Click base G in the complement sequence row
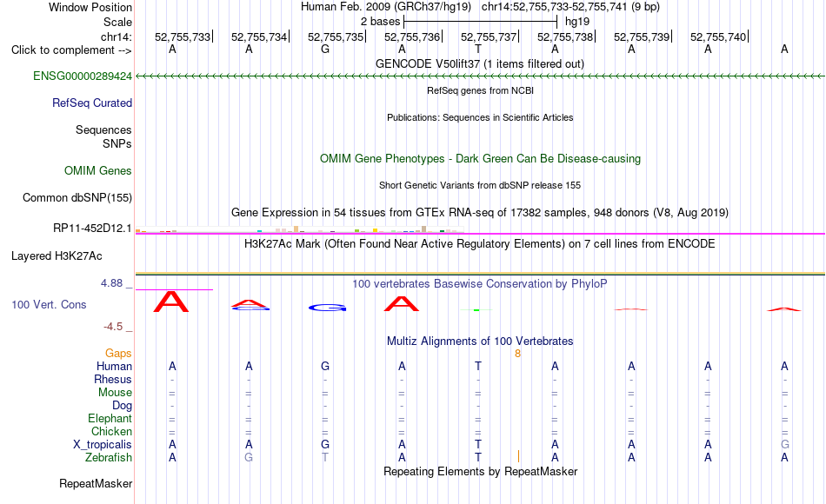This screenshot has height=504, width=826. 325,49
